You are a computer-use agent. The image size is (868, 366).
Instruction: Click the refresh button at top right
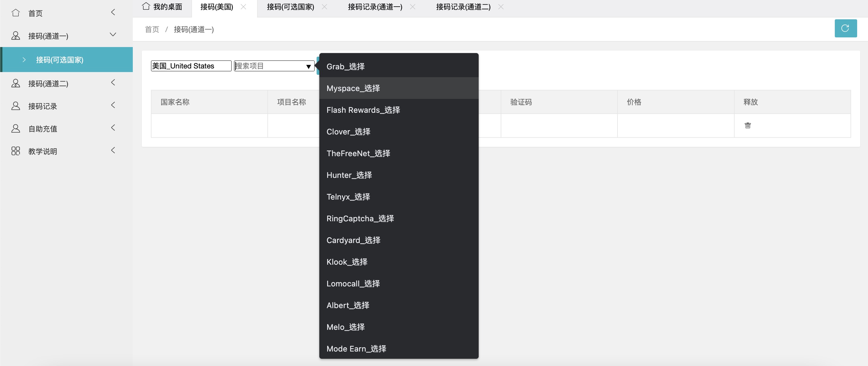click(845, 28)
